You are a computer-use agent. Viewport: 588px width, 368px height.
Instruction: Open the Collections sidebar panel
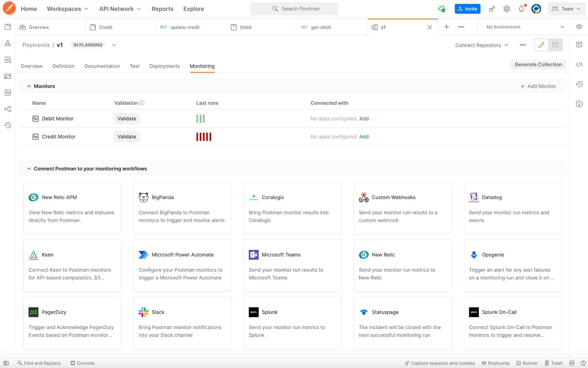pyautogui.click(x=8, y=27)
